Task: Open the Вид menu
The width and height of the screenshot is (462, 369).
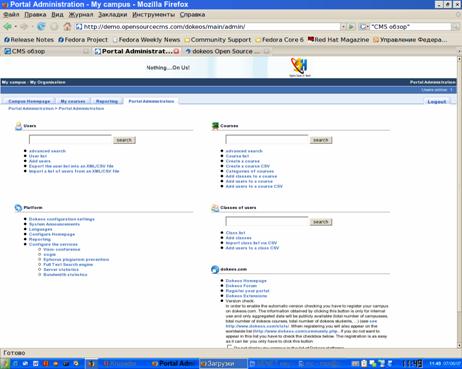Action: [57, 15]
